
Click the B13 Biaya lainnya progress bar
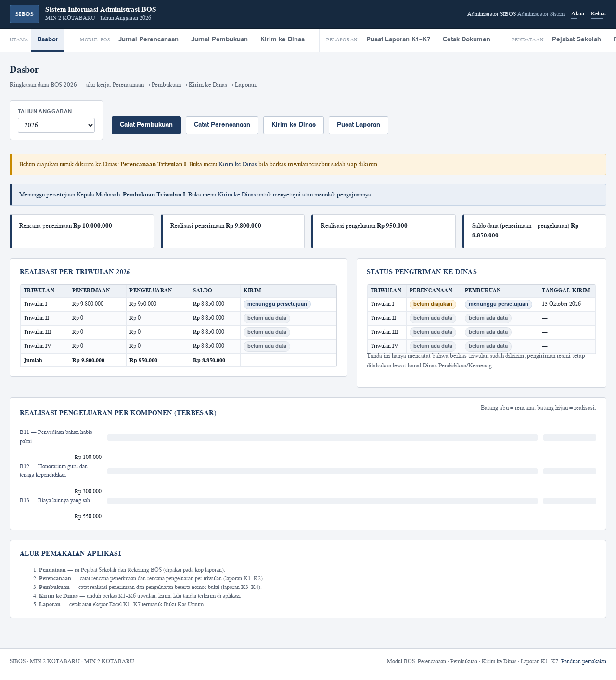click(322, 501)
